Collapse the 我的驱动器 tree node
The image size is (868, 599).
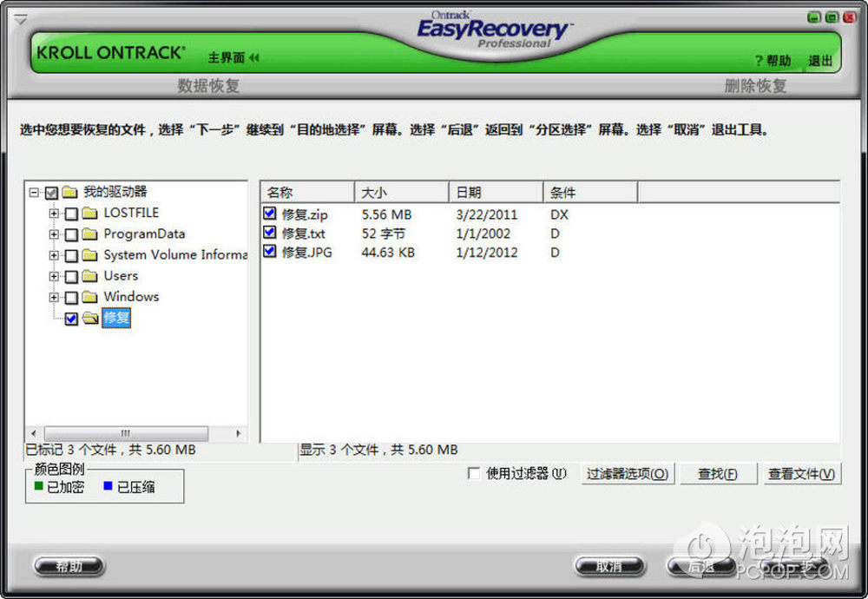34,193
